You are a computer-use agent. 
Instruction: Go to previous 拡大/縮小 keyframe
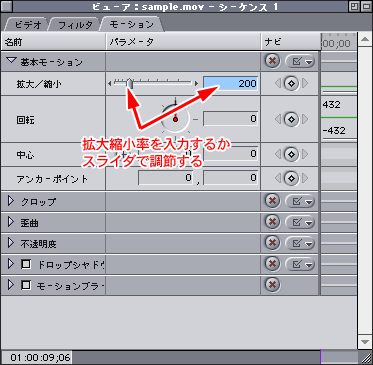click(278, 84)
